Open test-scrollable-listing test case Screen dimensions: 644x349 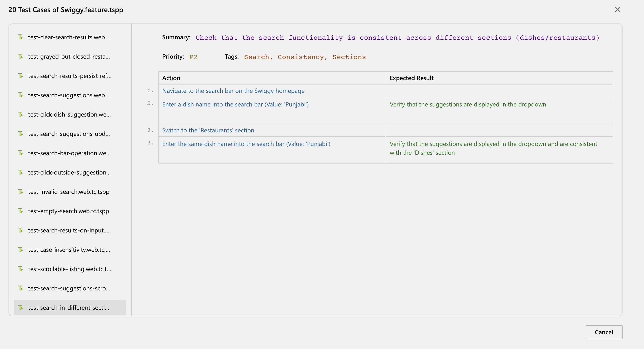70,269
